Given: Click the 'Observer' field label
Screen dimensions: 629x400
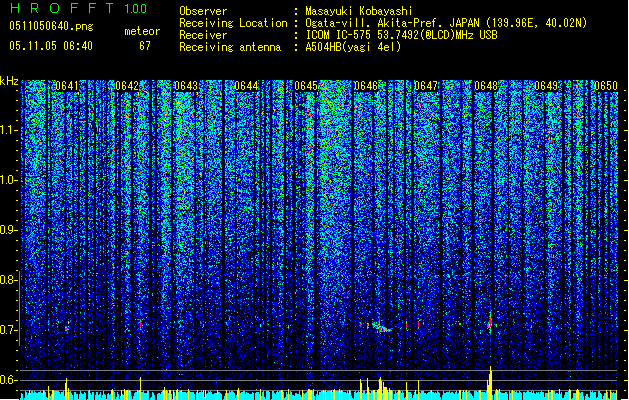Looking at the screenshot, I should pyautogui.click(x=203, y=11).
